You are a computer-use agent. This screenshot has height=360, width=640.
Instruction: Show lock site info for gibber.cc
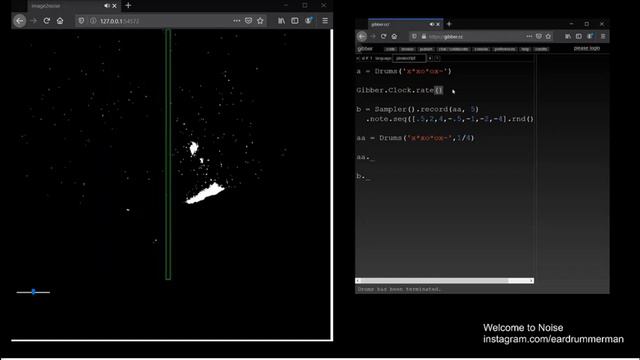click(x=424, y=37)
